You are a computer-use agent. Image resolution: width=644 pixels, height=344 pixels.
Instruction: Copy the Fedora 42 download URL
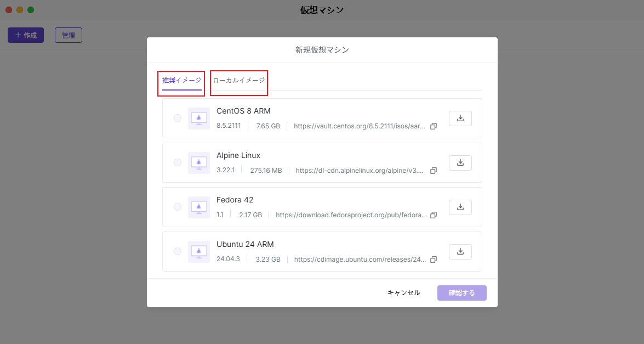point(433,215)
